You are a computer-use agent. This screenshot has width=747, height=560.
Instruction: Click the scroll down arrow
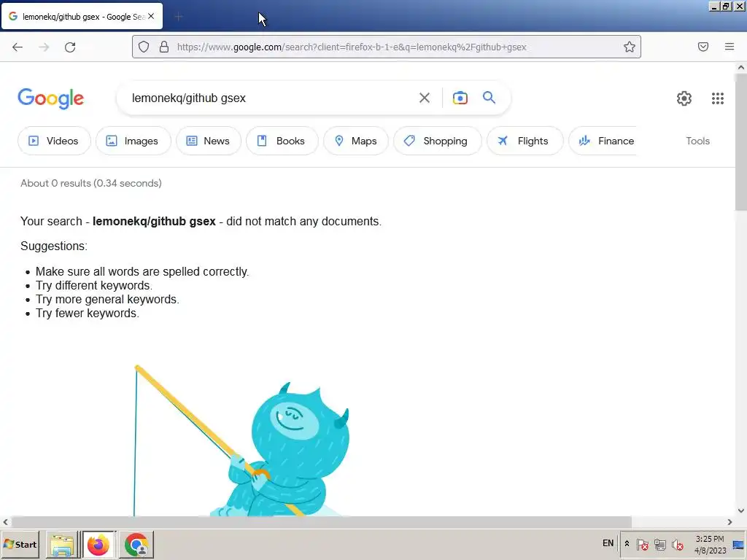pos(741,510)
